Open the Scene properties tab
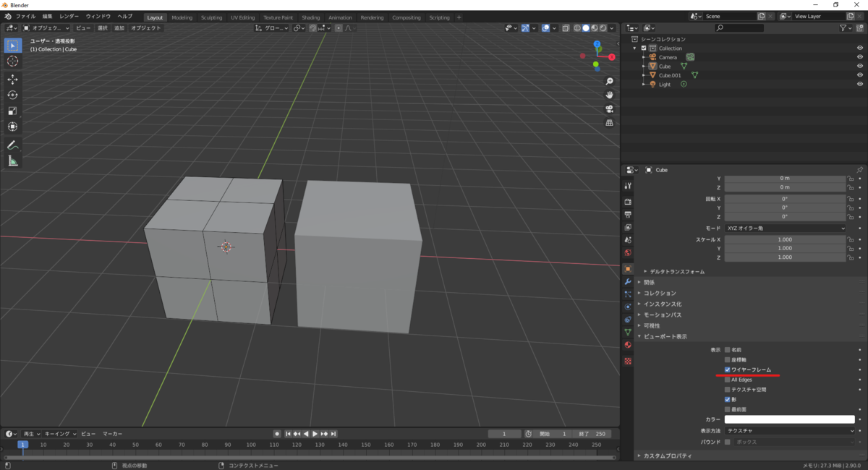The height and width of the screenshot is (470, 868). (628, 240)
